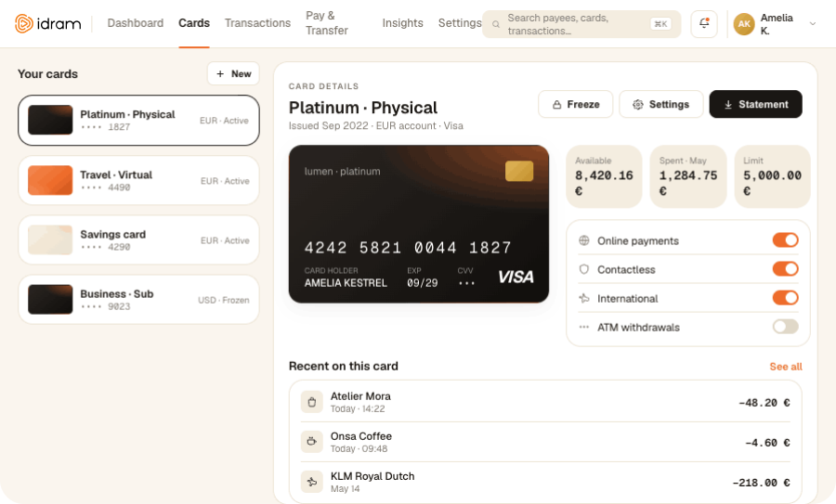Click the orange Travel Virtual card thumbnail
Viewport: 836px width, 504px height.
point(50,180)
